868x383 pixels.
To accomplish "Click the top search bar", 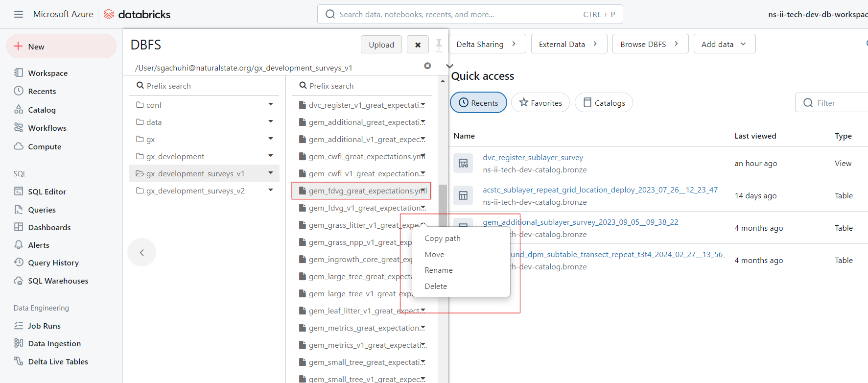I will [x=470, y=14].
